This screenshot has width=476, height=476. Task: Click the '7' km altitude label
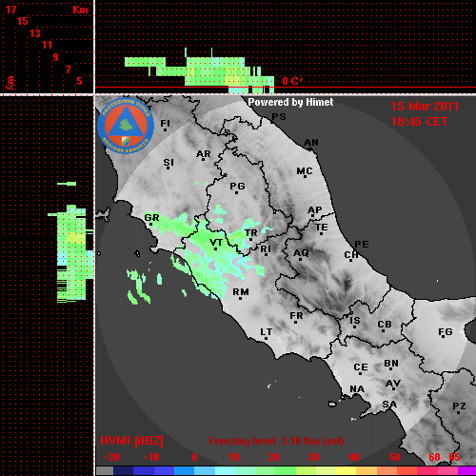68,69
